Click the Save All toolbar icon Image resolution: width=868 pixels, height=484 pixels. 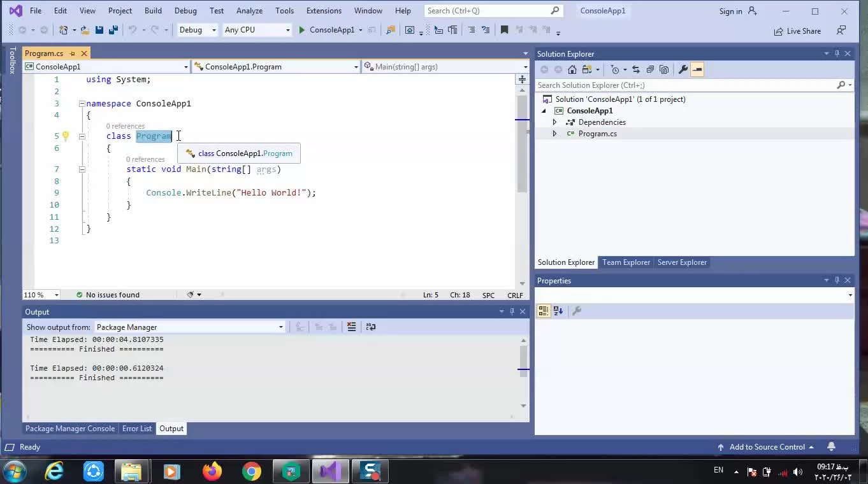point(113,30)
